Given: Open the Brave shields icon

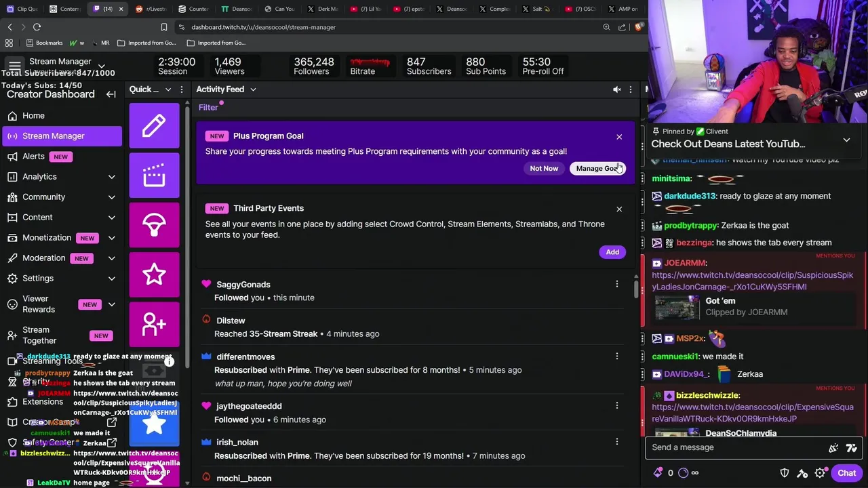Looking at the screenshot, I should click(x=638, y=27).
